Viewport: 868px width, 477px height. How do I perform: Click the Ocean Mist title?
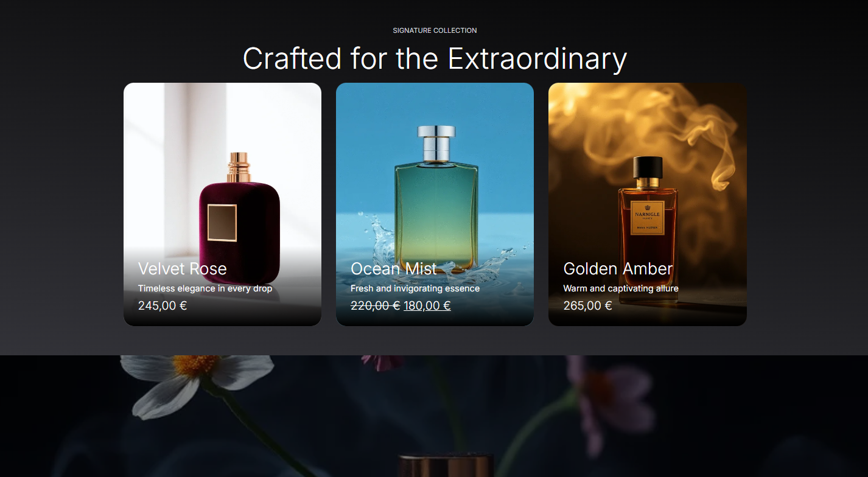tap(394, 269)
